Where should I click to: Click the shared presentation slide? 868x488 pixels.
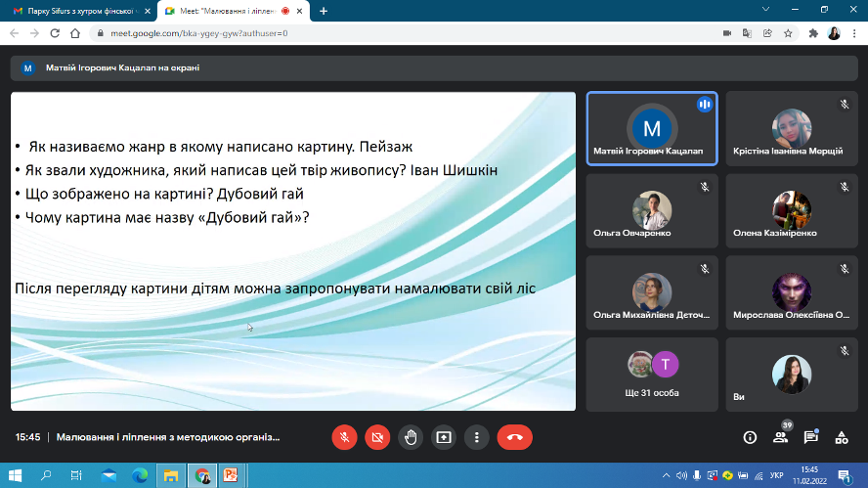[x=293, y=251]
